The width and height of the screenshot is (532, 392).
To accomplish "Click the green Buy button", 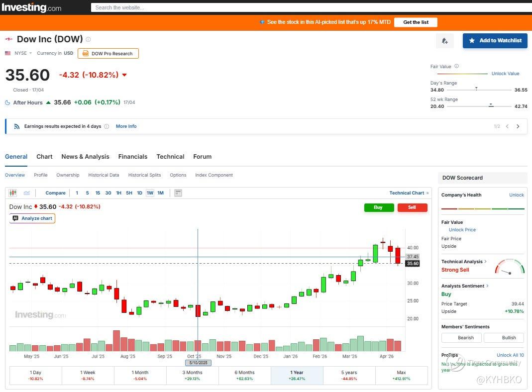I will [379, 207].
